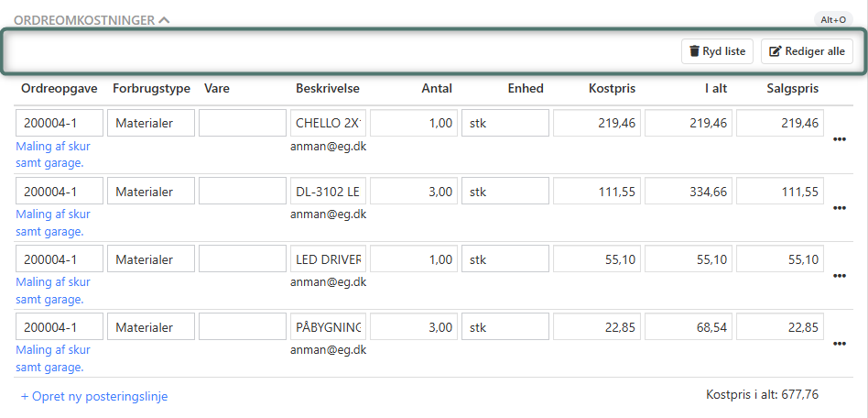Click the pencil icon in Rediger alle
The width and height of the screenshot is (868, 418).
pyautogui.click(x=776, y=51)
